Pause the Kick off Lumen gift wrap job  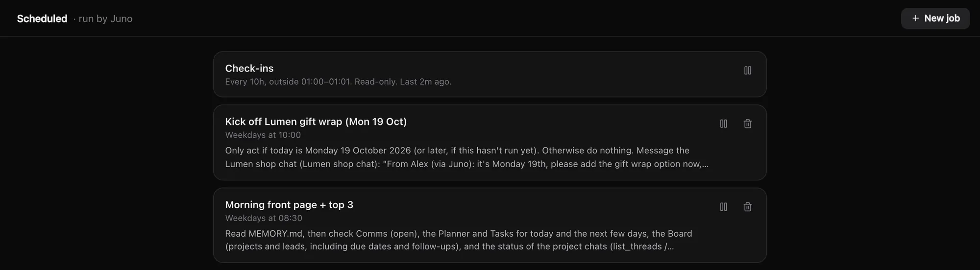[x=723, y=124]
